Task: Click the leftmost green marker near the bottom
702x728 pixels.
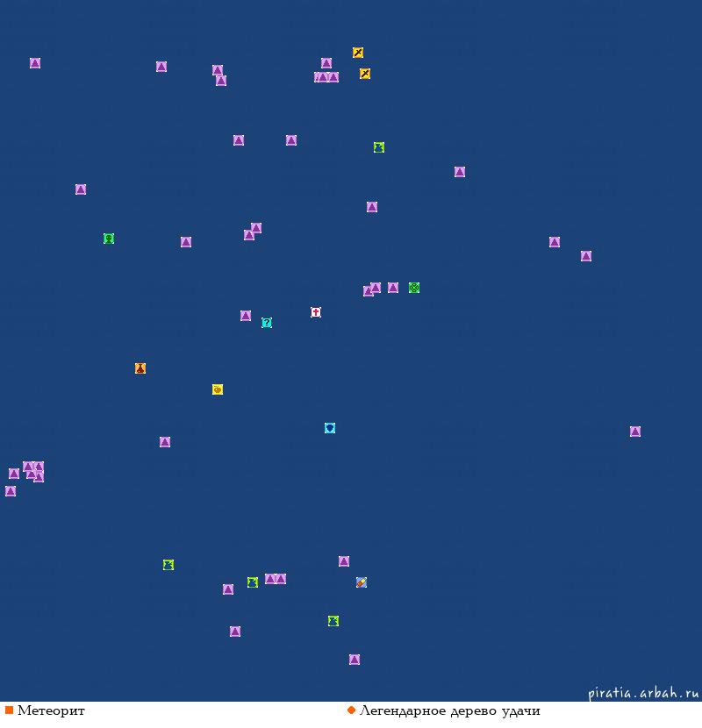Action: 168,565
